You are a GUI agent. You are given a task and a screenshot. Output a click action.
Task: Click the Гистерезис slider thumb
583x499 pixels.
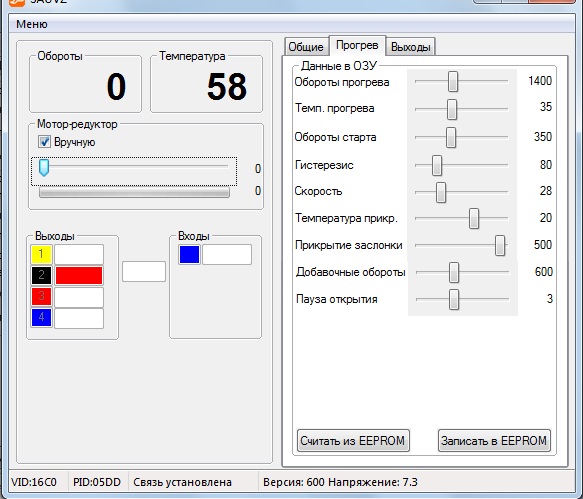pos(437,165)
